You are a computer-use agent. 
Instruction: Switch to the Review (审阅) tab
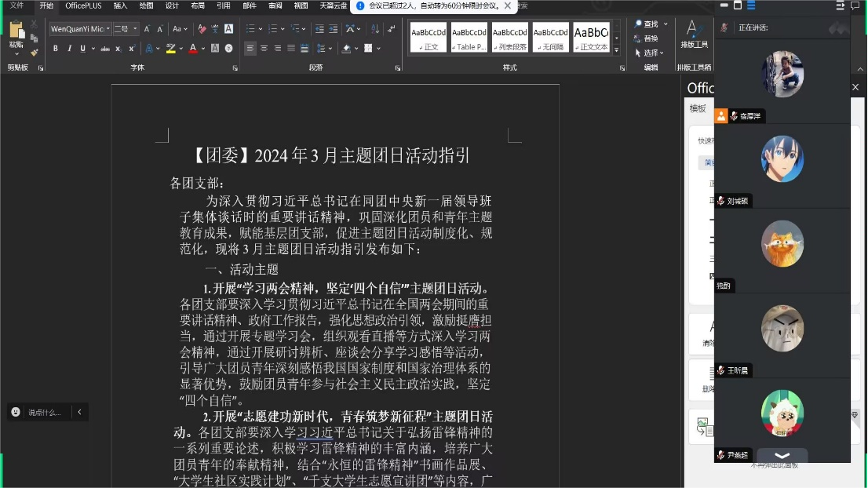click(x=275, y=5)
